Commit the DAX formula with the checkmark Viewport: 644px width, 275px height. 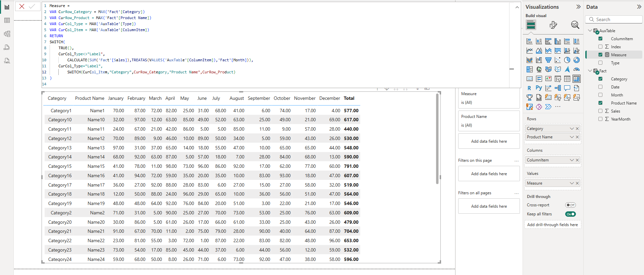[32, 6]
